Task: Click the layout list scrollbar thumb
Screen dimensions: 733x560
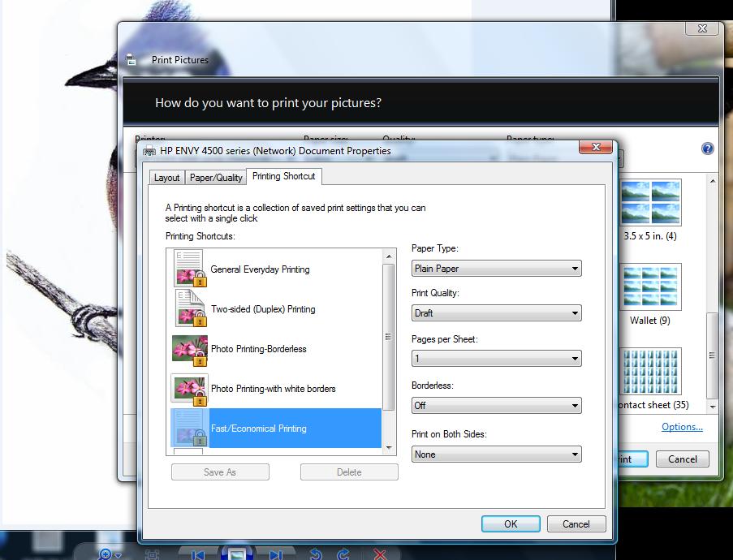Action: [713, 355]
